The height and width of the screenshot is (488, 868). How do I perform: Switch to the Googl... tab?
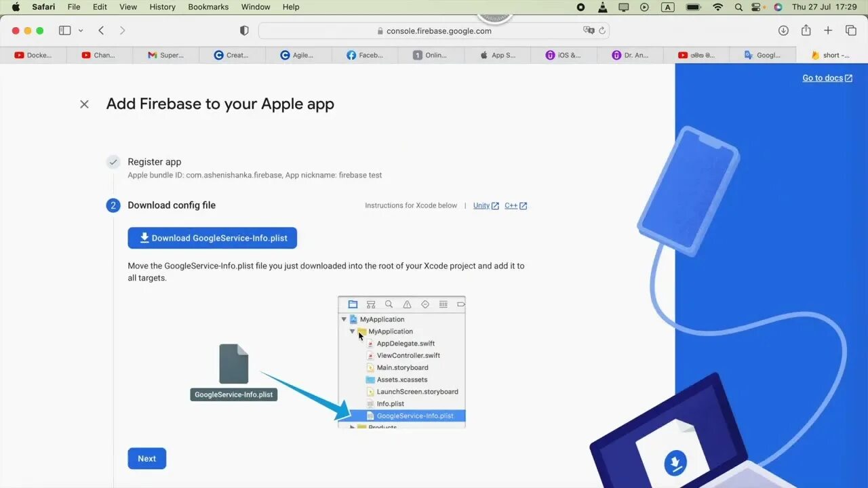(x=762, y=56)
